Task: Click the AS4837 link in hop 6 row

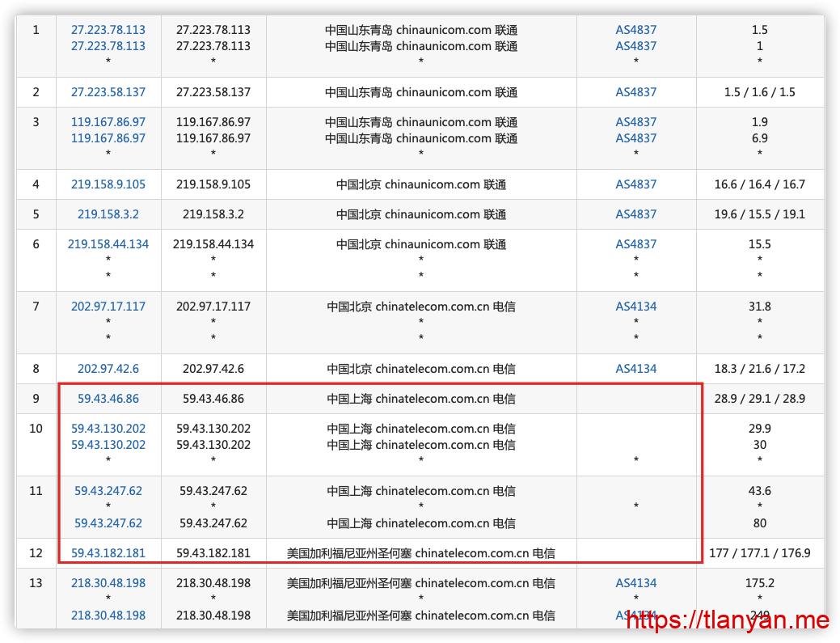Action: click(635, 244)
